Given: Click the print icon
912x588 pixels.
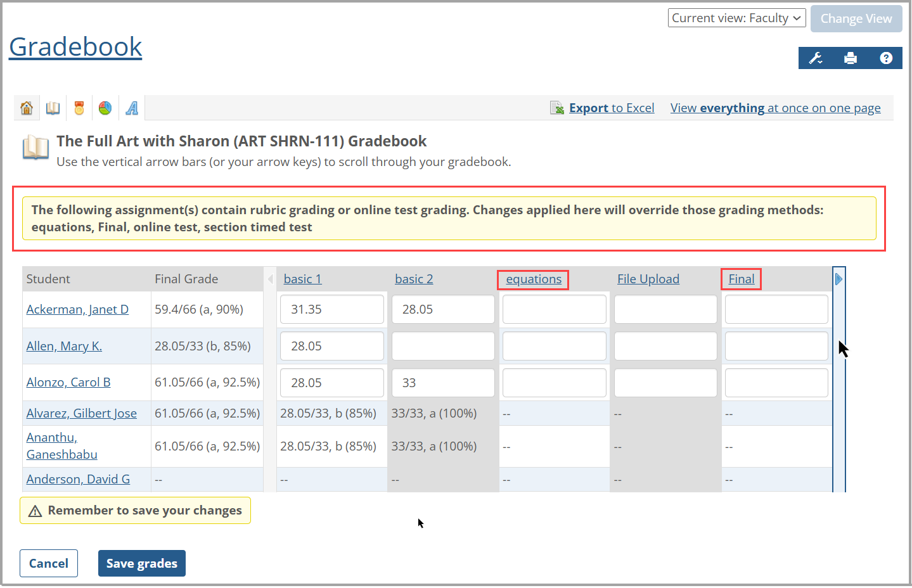Looking at the screenshot, I should (x=851, y=58).
